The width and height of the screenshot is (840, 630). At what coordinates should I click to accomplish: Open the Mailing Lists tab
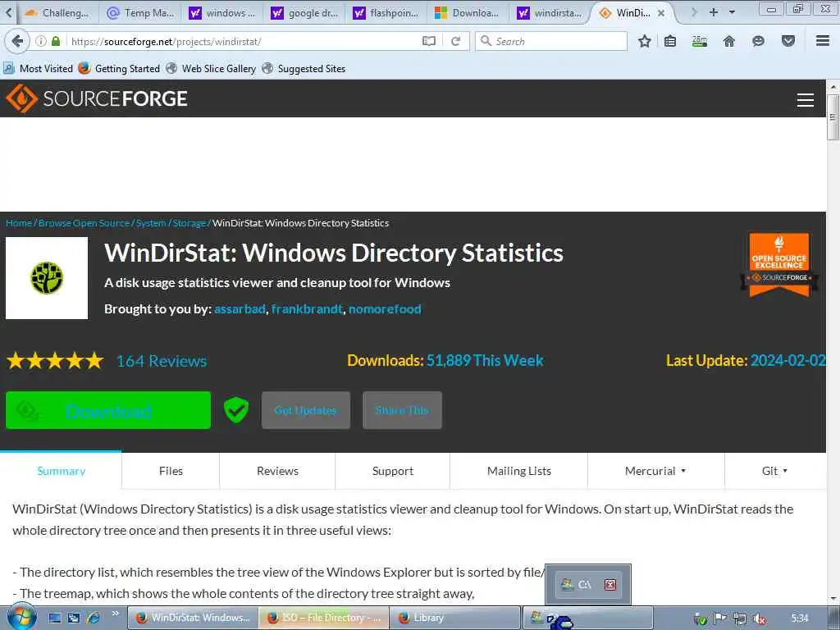click(x=519, y=471)
